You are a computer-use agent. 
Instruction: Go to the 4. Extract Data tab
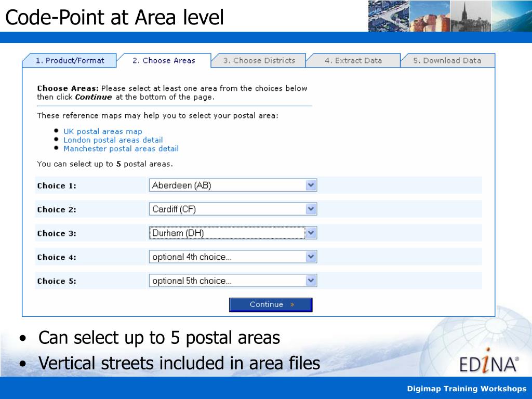click(353, 61)
